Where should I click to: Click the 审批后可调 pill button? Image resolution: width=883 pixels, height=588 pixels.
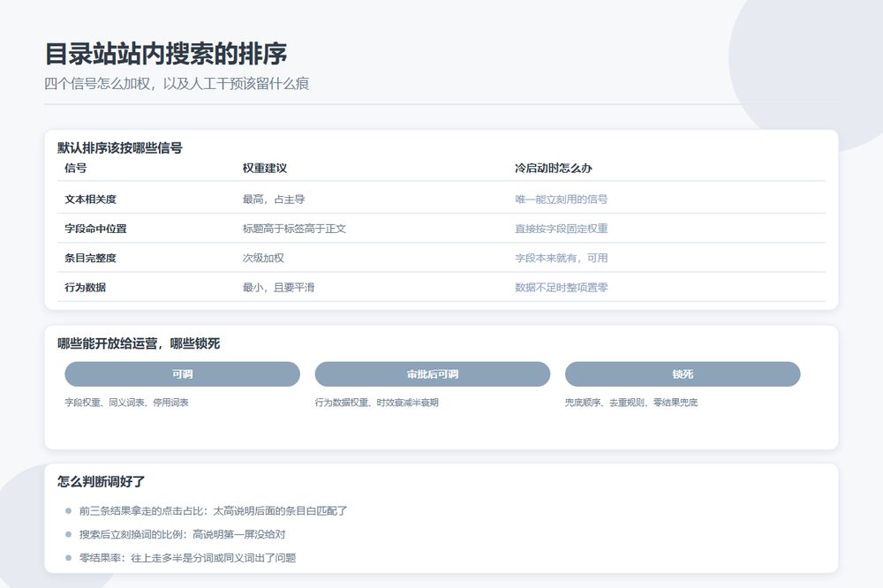433,374
